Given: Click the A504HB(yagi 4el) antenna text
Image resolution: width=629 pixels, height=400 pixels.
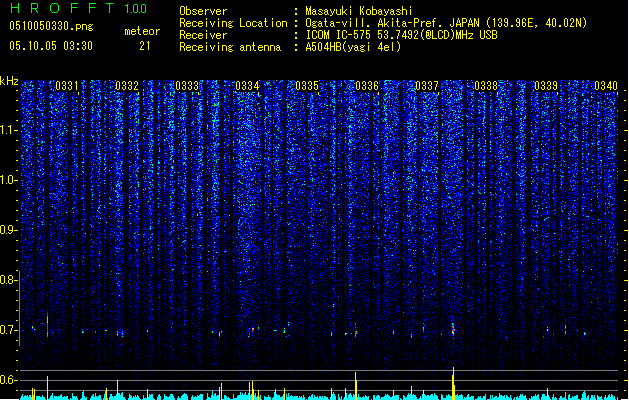Looking at the screenshot, I should pos(353,47).
